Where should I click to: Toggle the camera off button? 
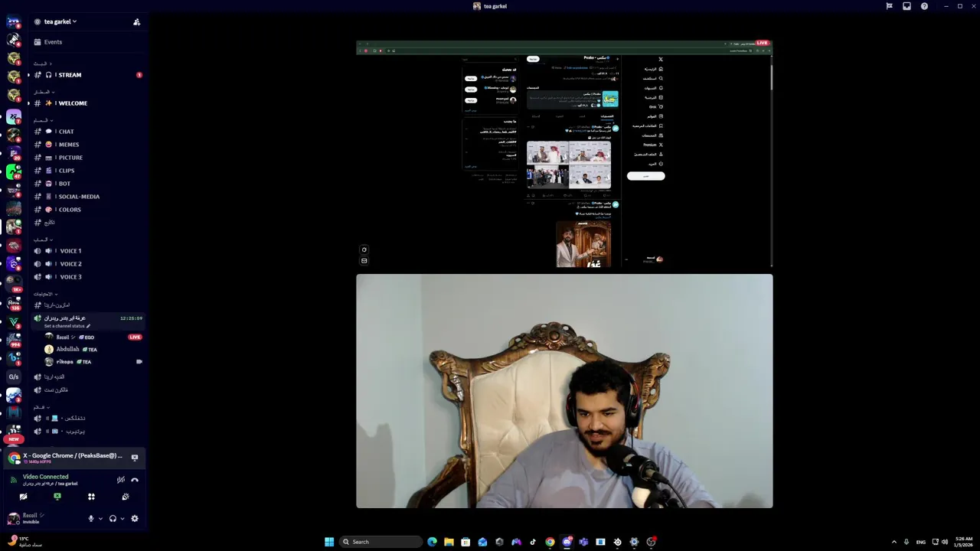coord(23,497)
